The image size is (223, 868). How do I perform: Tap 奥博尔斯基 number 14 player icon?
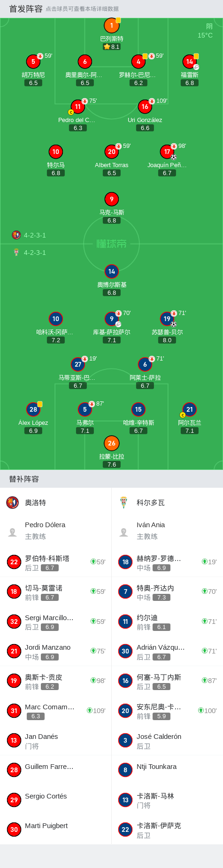point(112,271)
